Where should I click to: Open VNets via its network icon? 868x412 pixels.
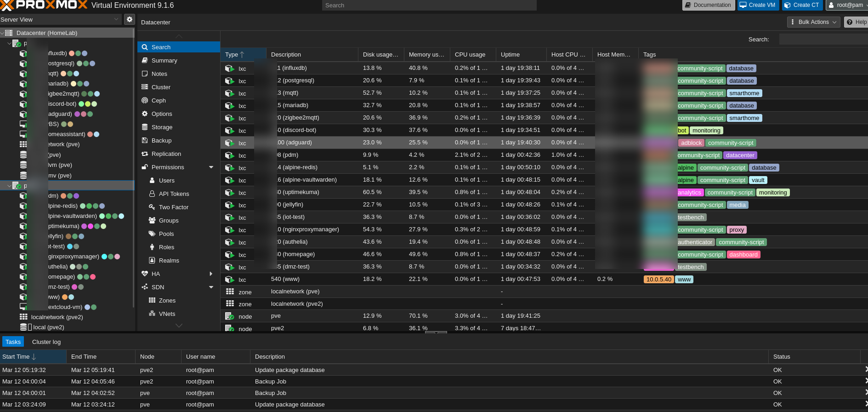point(152,314)
